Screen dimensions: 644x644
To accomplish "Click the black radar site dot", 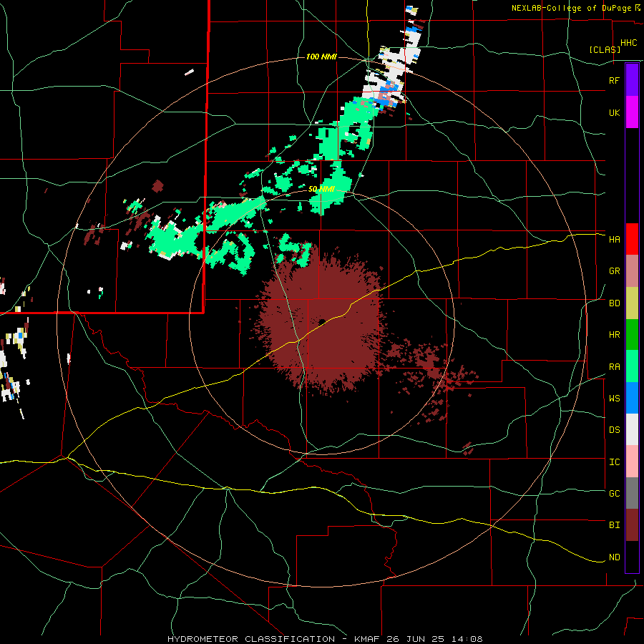I will coord(323,321).
